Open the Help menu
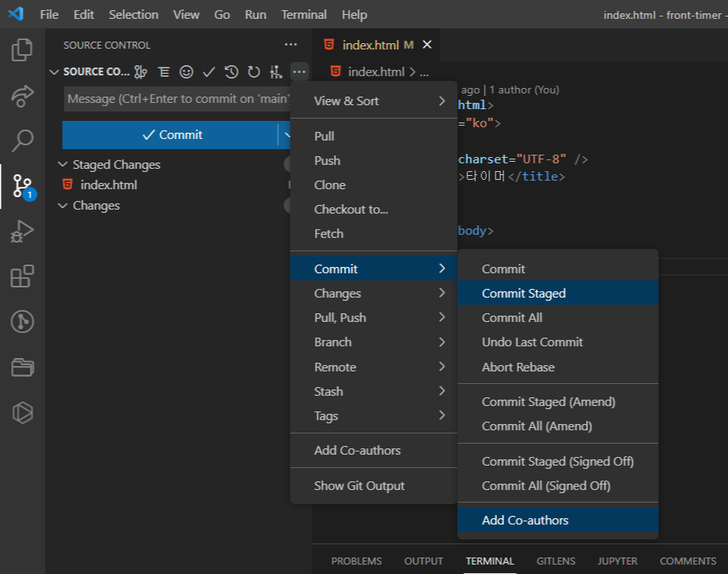 click(354, 14)
